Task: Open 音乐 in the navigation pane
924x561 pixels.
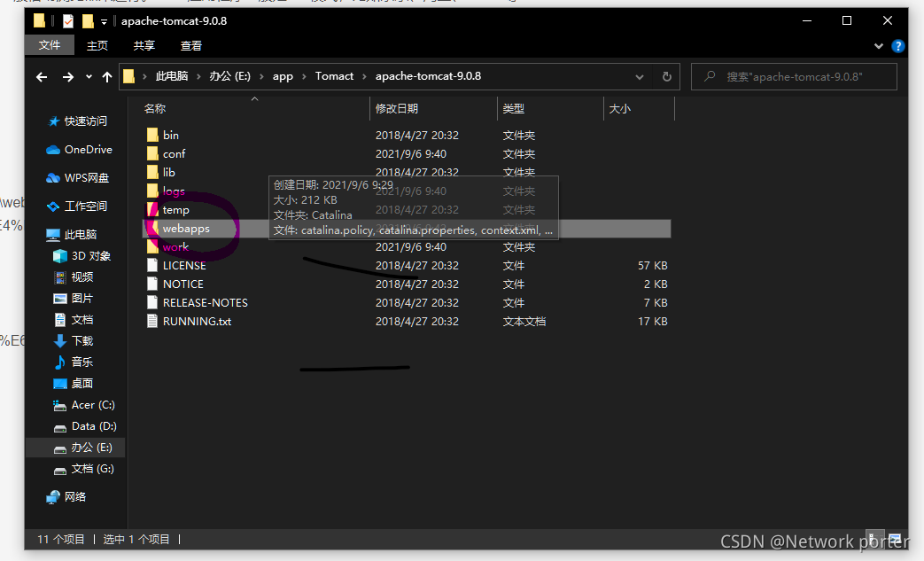Action: pyautogui.click(x=82, y=362)
